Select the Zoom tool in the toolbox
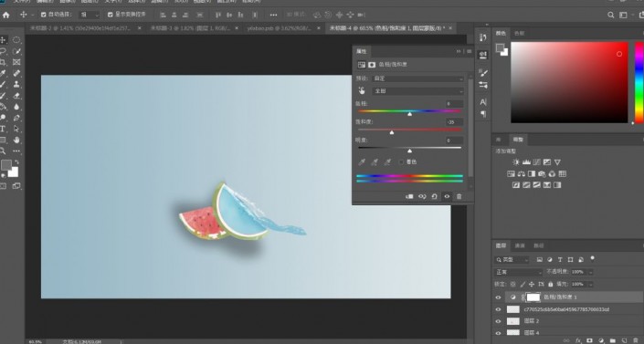The height and width of the screenshot is (344, 644). [x=3, y=151]
